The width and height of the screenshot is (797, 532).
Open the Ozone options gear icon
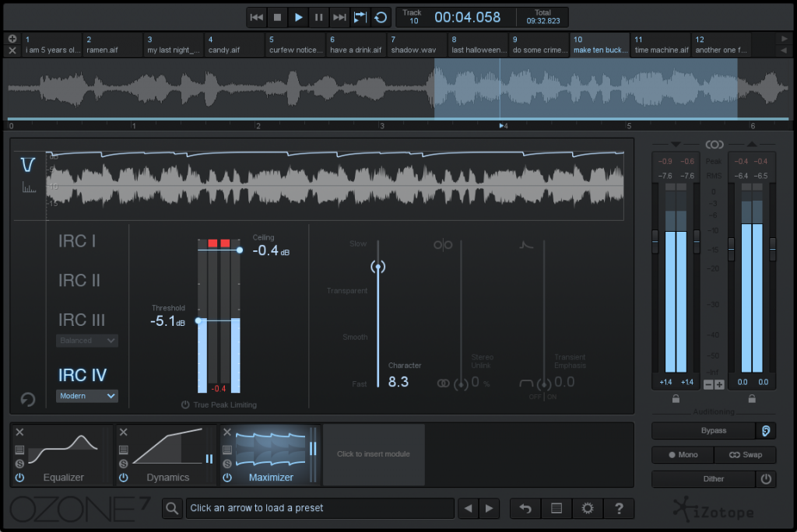(588, 508)
